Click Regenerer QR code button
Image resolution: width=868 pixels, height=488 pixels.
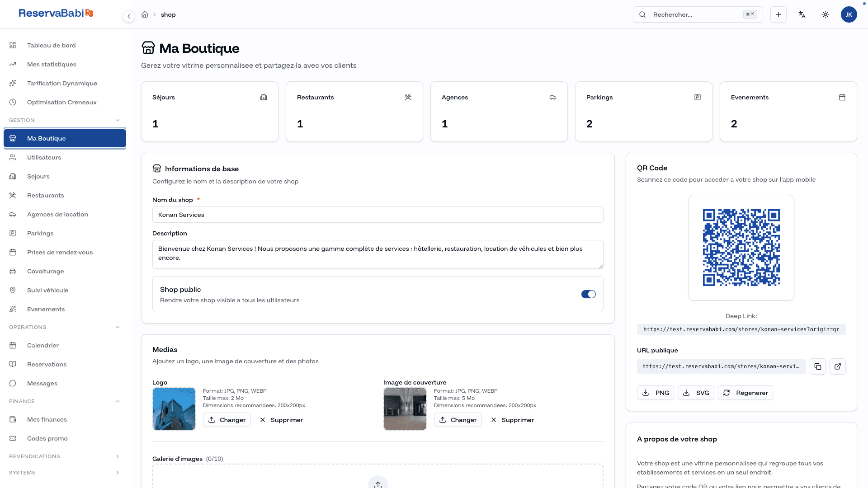745,393
